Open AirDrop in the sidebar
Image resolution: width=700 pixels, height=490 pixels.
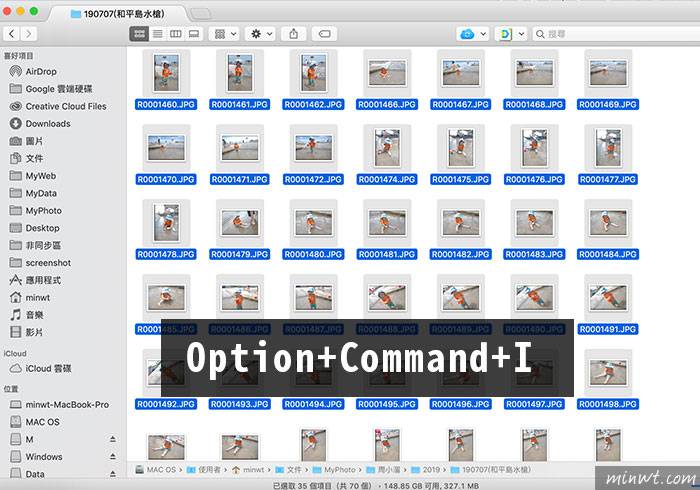click(41, 72)
